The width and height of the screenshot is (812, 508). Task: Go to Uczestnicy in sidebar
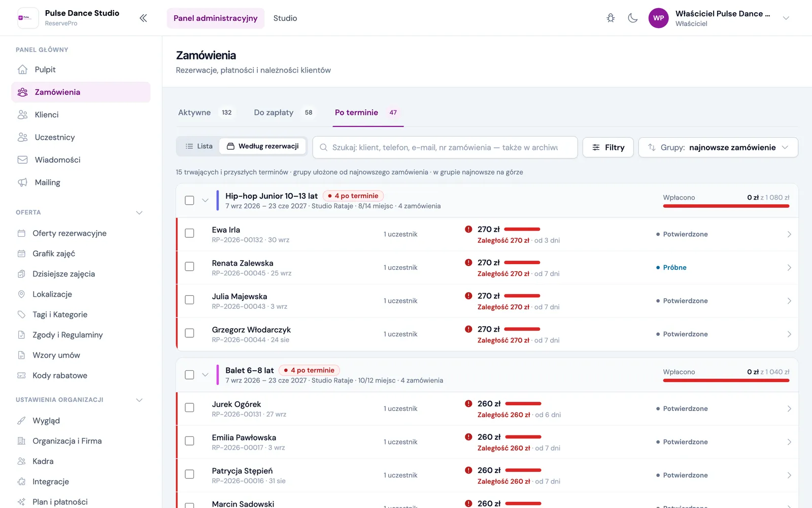[x=81, y=137]
